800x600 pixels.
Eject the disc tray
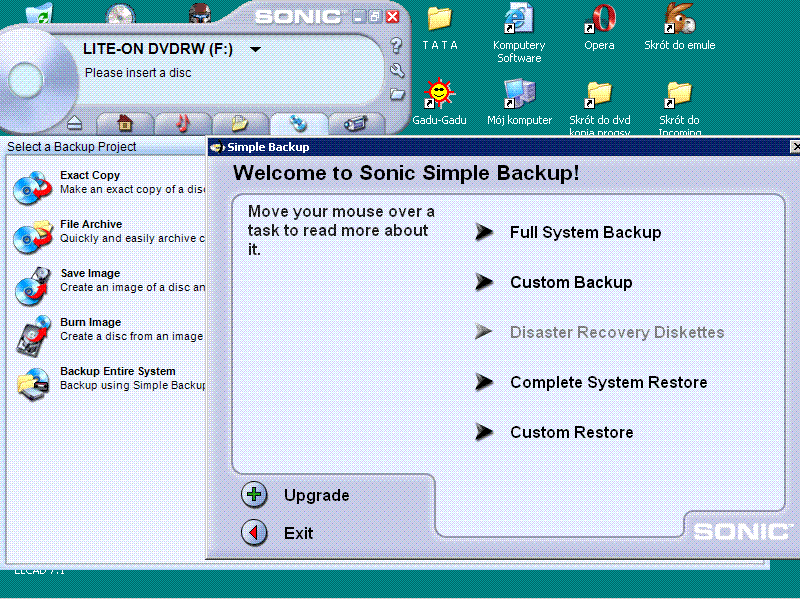click(x=75, y=122)
